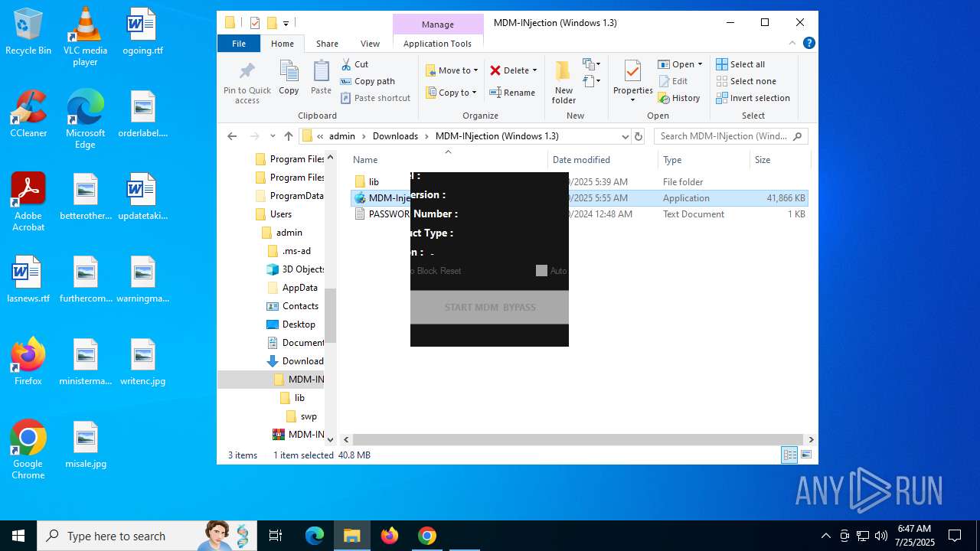This screenshot has height=551, width=980.
Task: Open recent locations dropdown arrow
Action: (273, 136)
